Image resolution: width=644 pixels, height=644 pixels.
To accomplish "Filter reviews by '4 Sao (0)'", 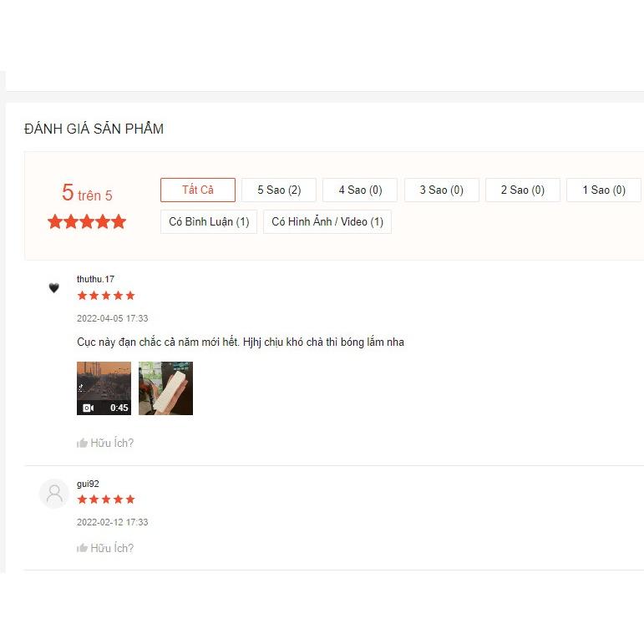I will pos(360,190).
